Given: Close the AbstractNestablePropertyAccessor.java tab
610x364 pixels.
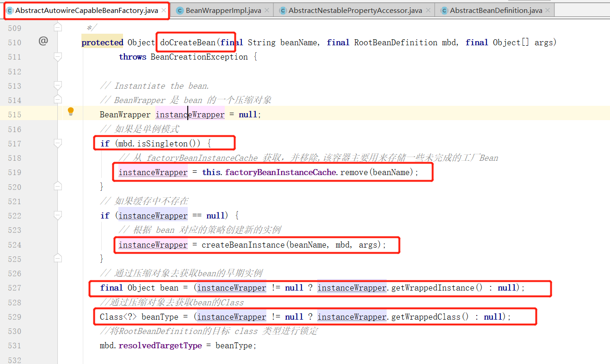Looking at the screenshot, I should pyautogui.click(x=428, y=10).
